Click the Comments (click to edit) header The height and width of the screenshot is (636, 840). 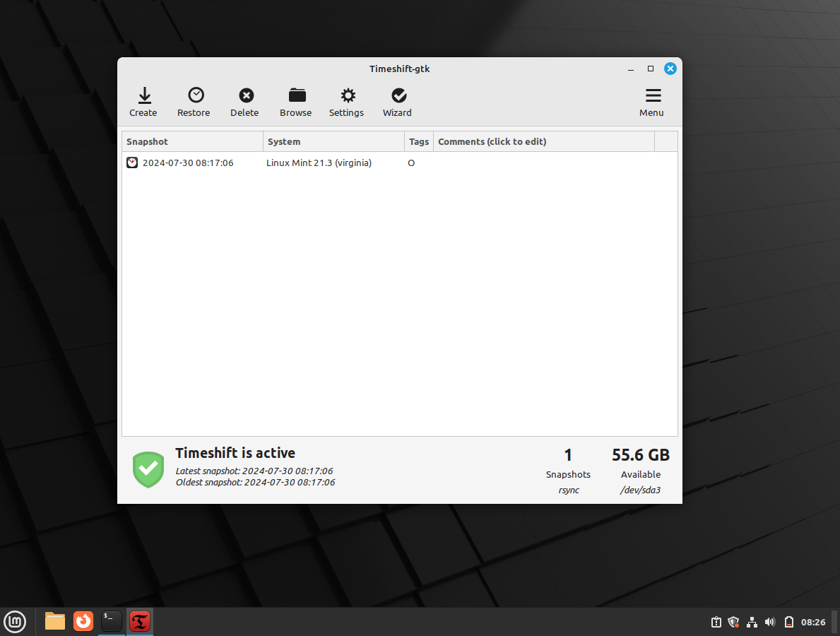[x=544, y=141]
